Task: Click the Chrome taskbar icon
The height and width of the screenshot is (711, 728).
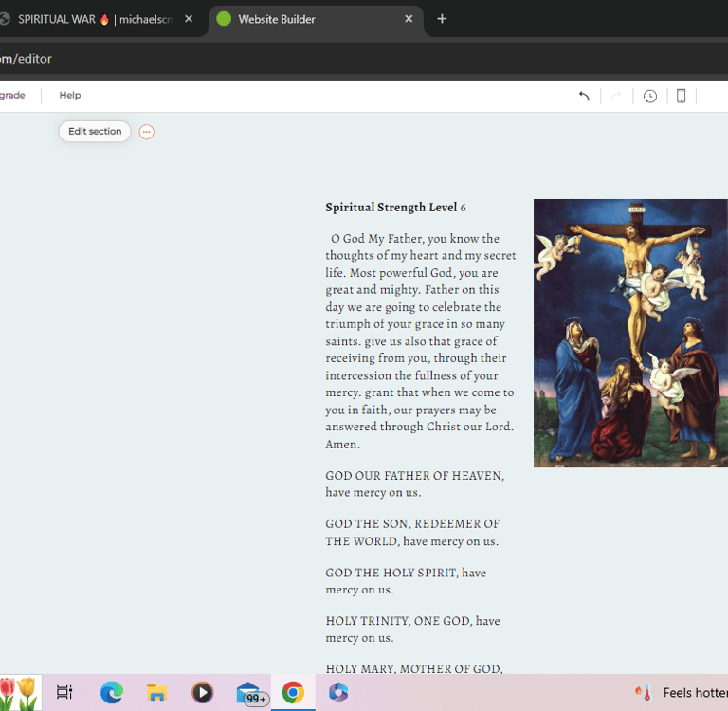Action: [293, 692]
